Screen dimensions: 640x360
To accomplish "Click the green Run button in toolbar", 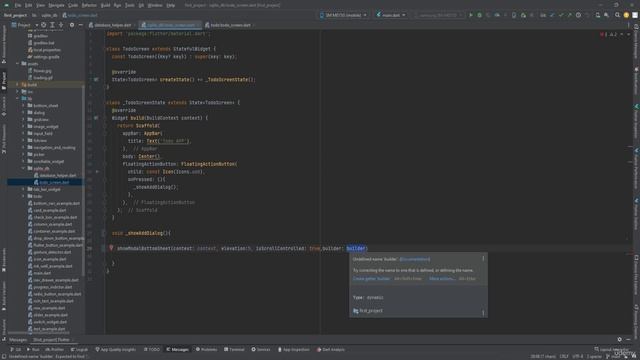I will click(471, 15).
